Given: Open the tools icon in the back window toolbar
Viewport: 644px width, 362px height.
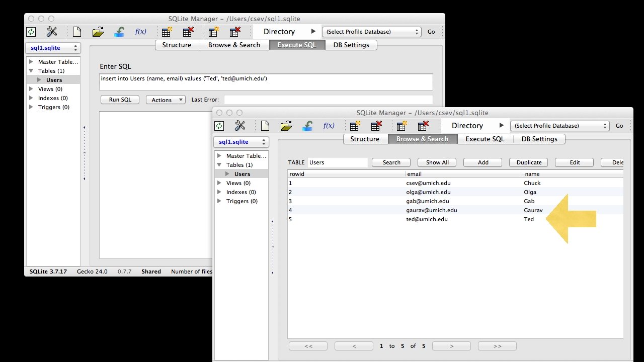Looking at the screenshot, I should point(52,32).
